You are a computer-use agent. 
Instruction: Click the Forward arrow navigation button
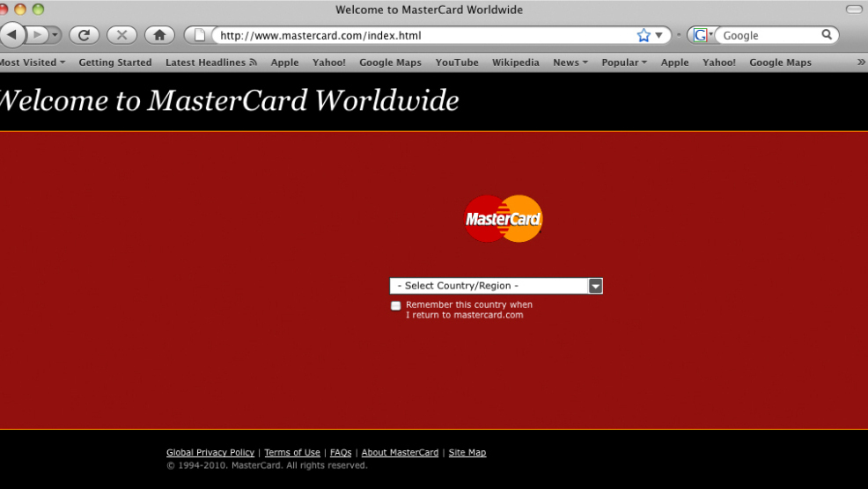pyautogui.click(x=37, y=35)
